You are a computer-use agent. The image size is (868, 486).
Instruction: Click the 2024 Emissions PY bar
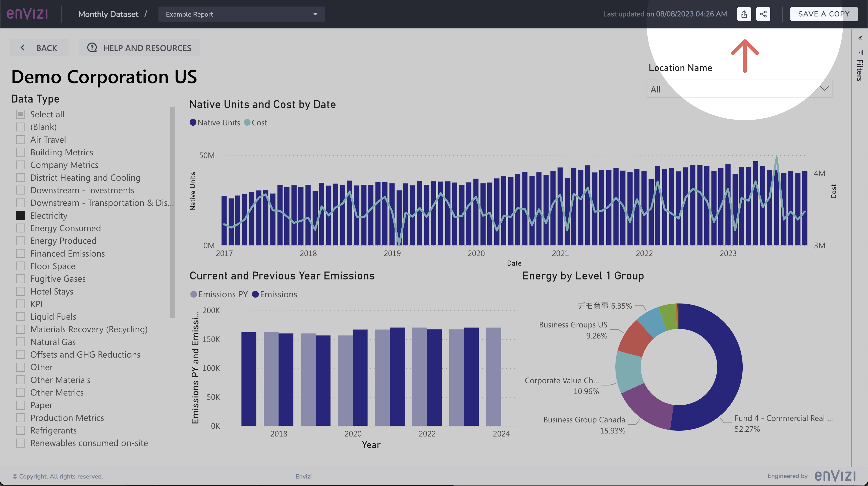(493, 376)
